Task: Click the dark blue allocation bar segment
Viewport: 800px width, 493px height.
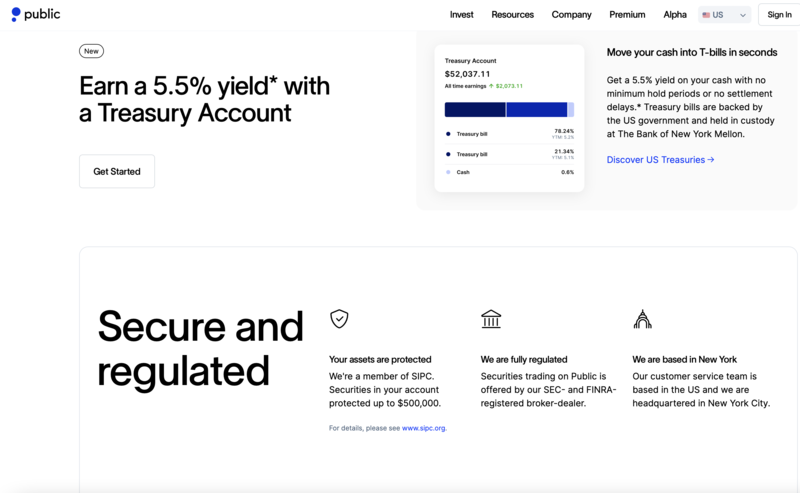Action: click(475, 110)
